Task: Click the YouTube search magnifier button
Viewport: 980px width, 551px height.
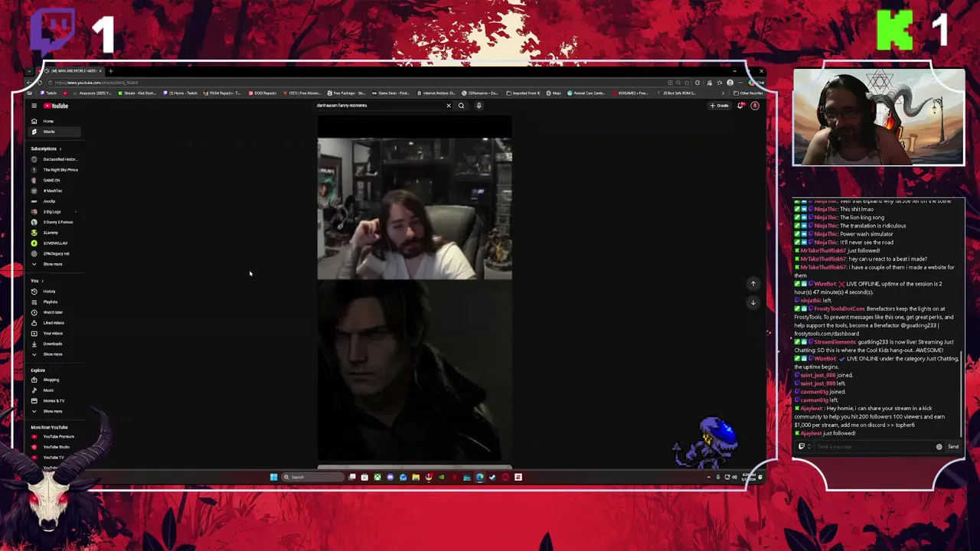Action: click(461, 106)
